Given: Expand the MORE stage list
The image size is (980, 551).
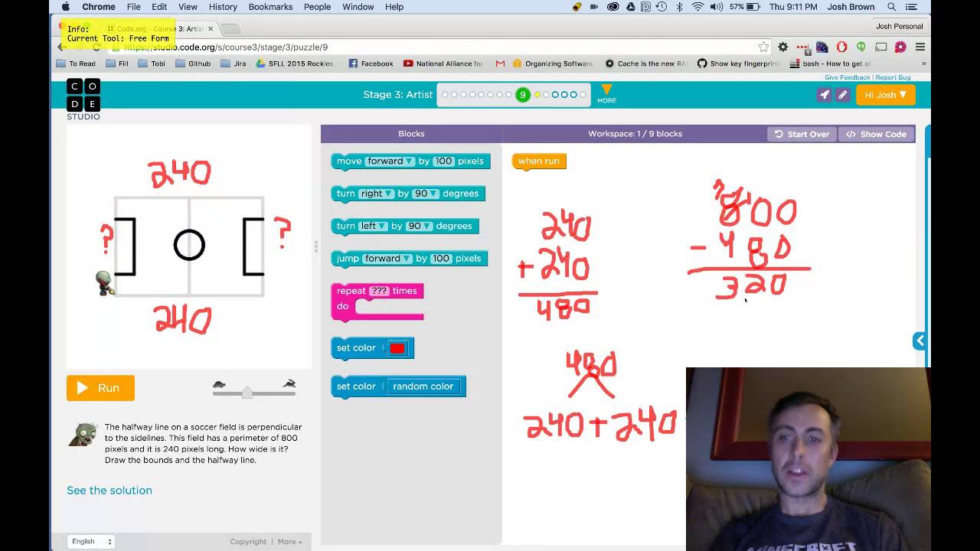Looking at the screenshot, I should pos(606,94).
